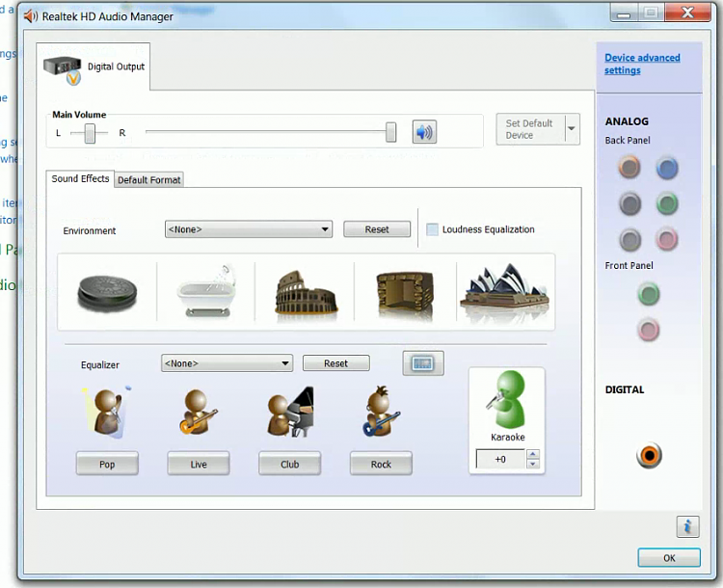Click the orange digital output jack

pos(649,455)
